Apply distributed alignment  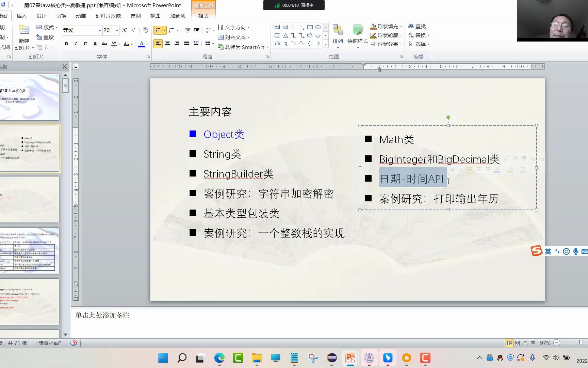(196, 44)
